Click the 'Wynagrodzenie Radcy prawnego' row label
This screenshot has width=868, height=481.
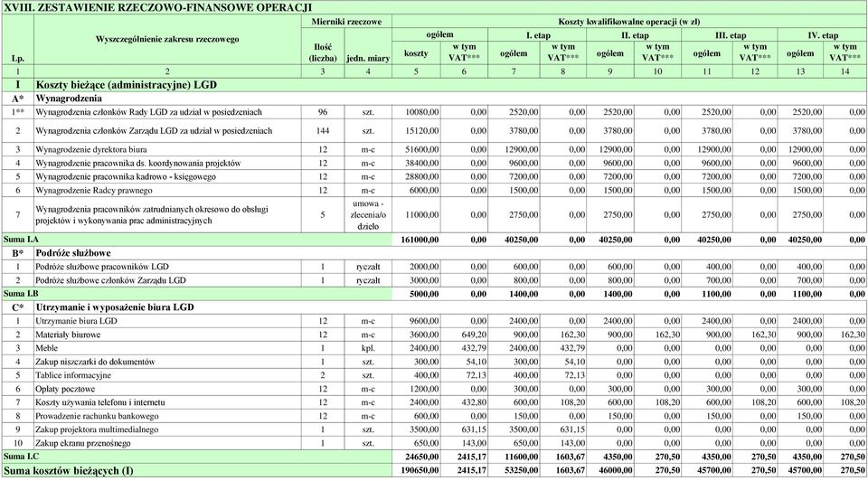[93, 191]
